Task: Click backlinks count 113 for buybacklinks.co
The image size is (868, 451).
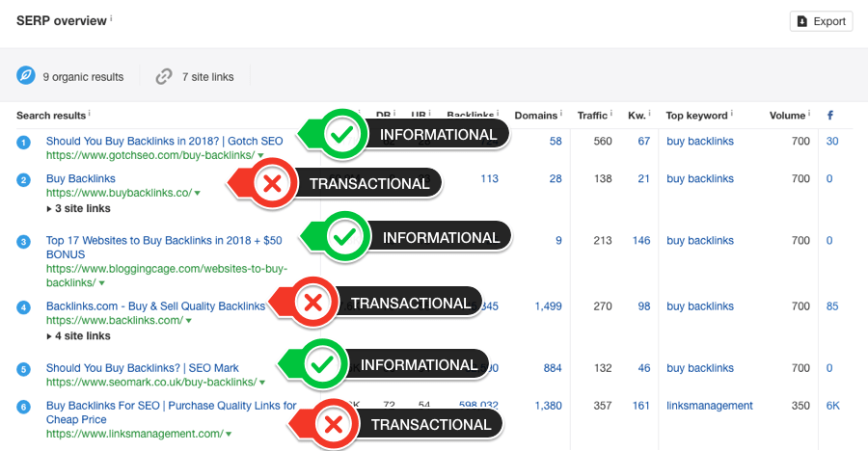Action: [x=489, y=178]
